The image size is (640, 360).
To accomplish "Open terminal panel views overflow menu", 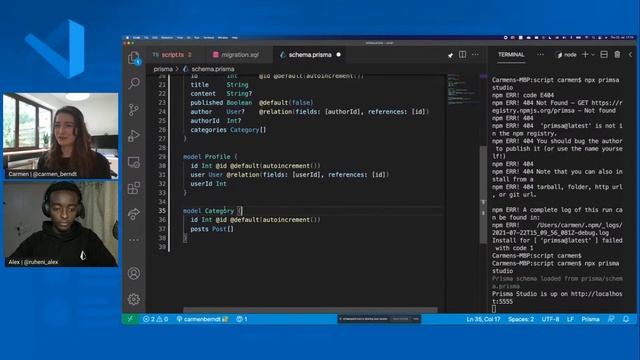I will pos(540,55).
